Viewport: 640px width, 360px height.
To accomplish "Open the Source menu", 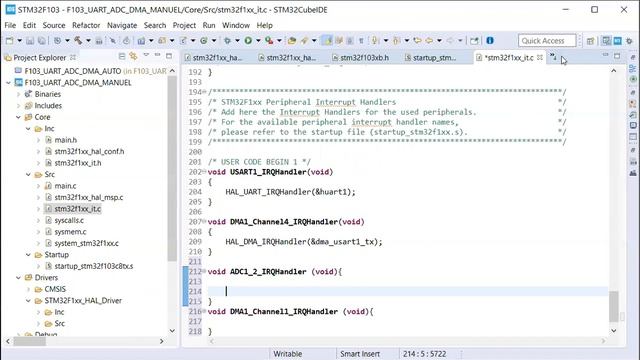I will click(x=54, y=25).
